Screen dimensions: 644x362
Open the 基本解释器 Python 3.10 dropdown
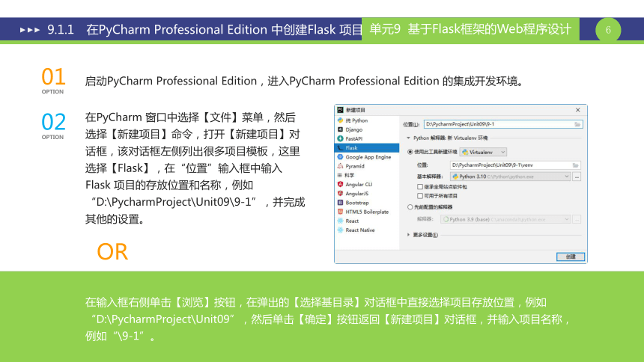click(x=511, y=177)
